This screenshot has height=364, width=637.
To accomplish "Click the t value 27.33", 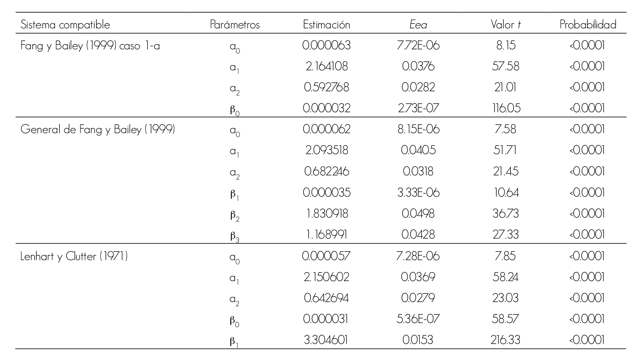I will [505, 235].
